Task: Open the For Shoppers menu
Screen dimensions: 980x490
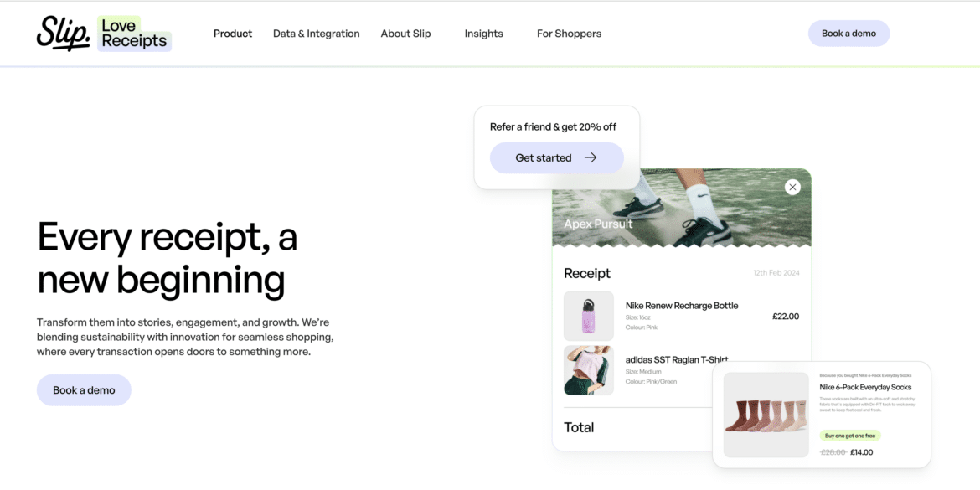Action: tap(569, 34)
